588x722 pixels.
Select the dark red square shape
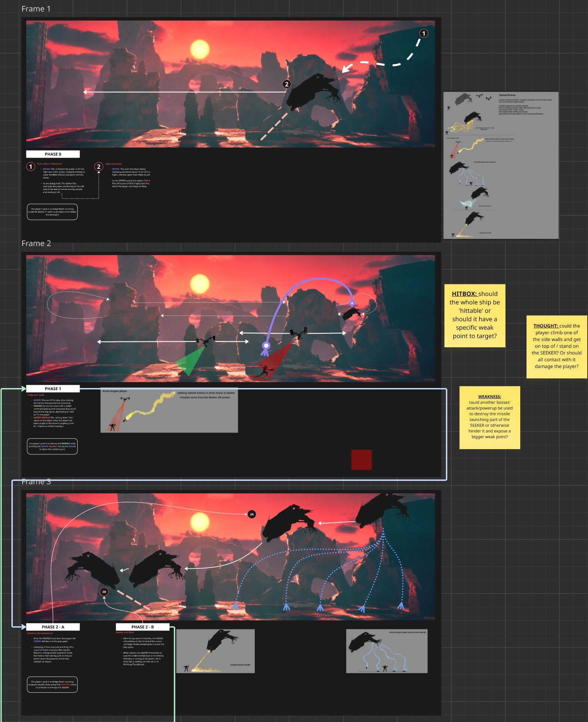pos(361,460)
